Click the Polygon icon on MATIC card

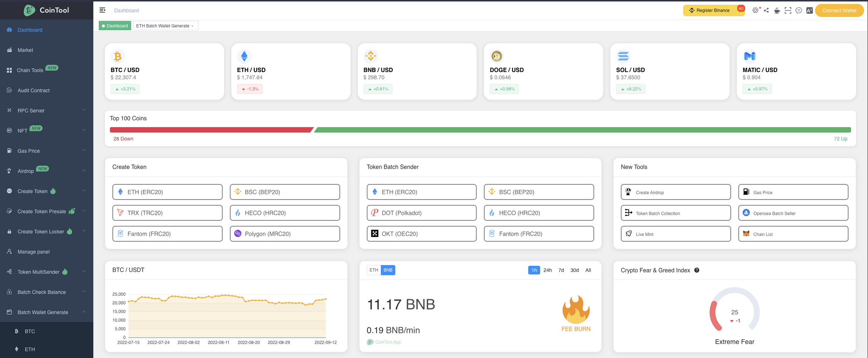pos(750,56)
